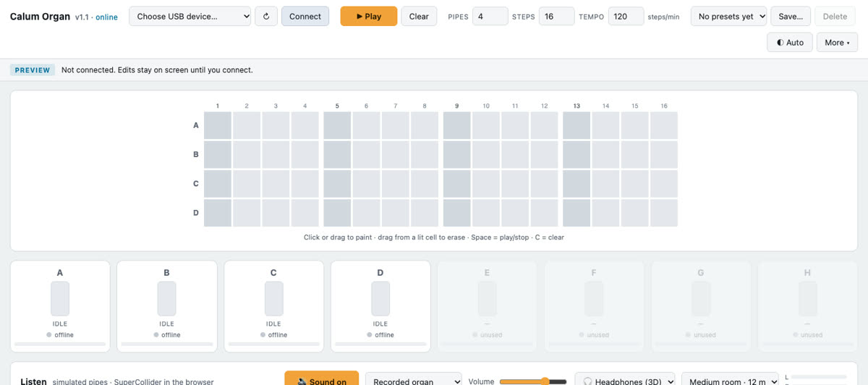Click the unused pipe E key

488,299
